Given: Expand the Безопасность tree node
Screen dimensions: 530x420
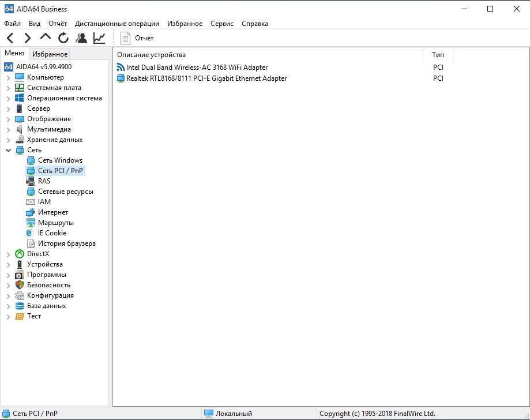Looking at the screenshot, I should tap(8, 285).
